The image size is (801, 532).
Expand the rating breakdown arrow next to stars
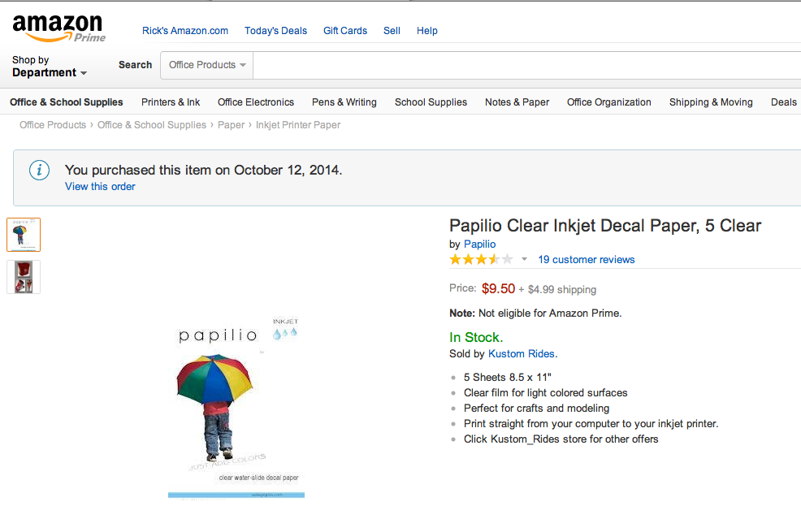[524, 259]
